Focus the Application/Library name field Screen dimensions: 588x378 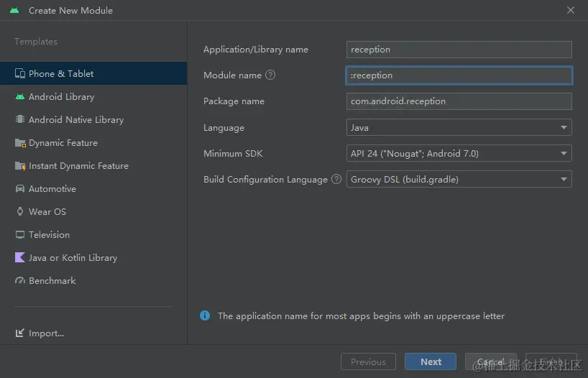tap(459, 50)
